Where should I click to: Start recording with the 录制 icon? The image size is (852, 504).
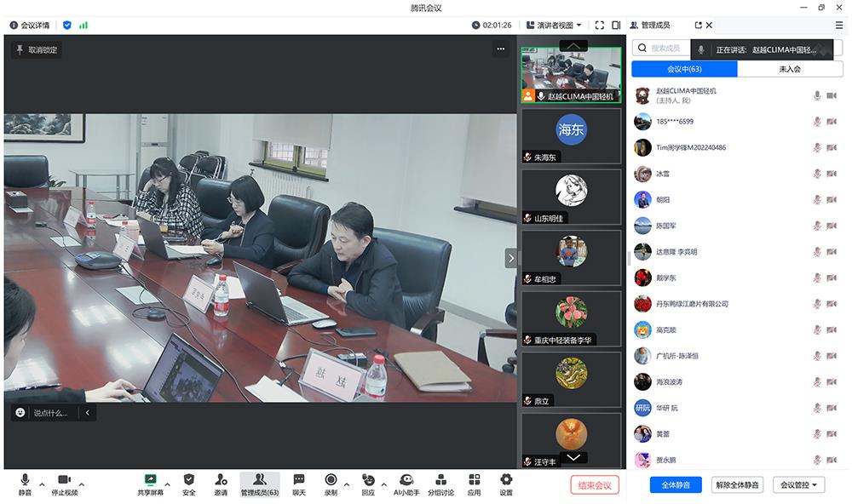331,480
